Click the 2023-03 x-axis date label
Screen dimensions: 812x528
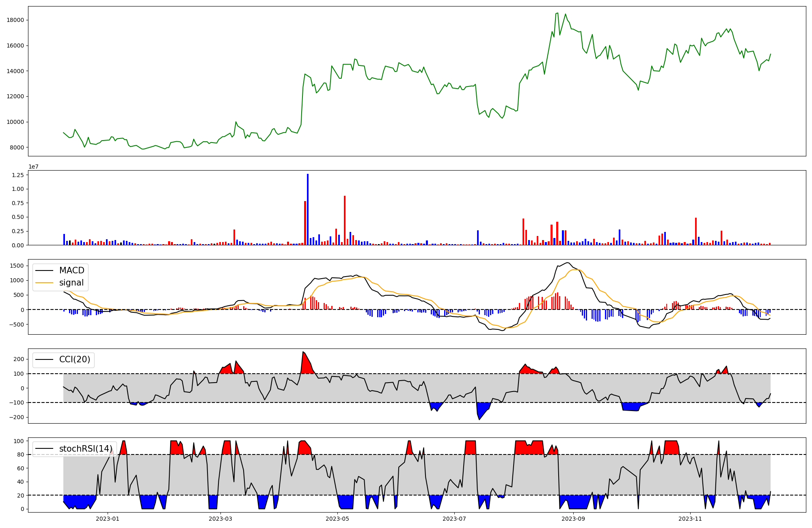[220, 519]
